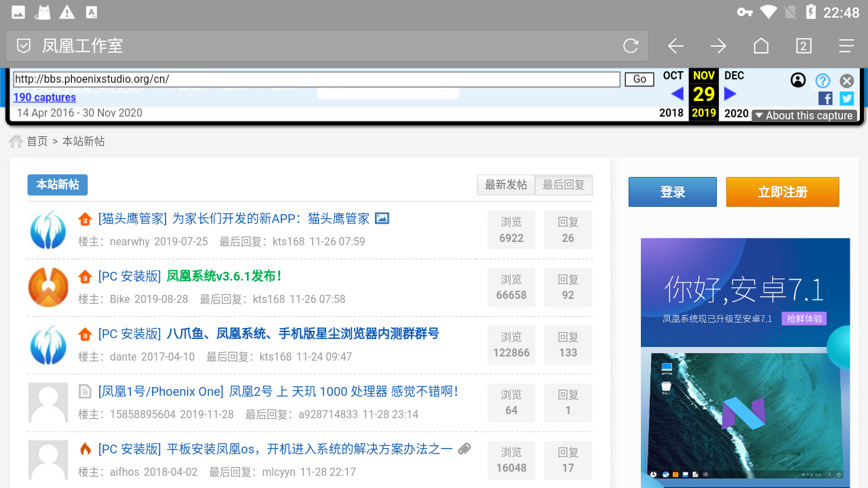Open last replier a928714833's profile

[x=328, y=414]
